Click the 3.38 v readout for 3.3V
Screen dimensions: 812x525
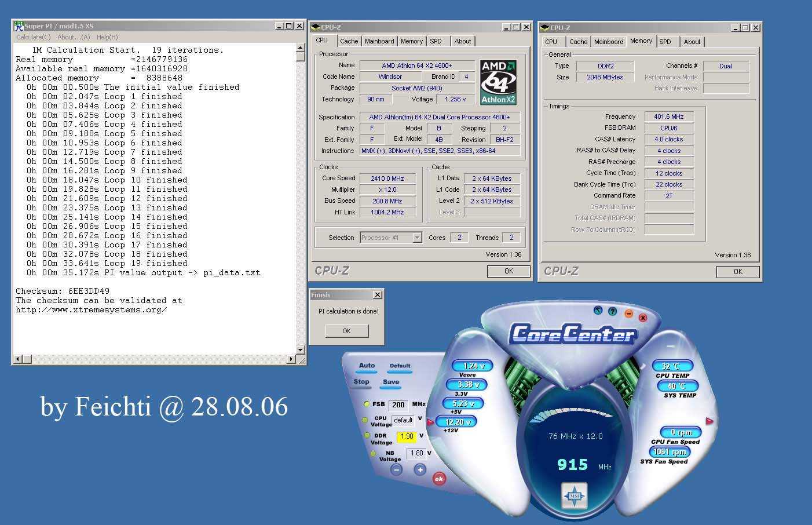coord(466,384)
